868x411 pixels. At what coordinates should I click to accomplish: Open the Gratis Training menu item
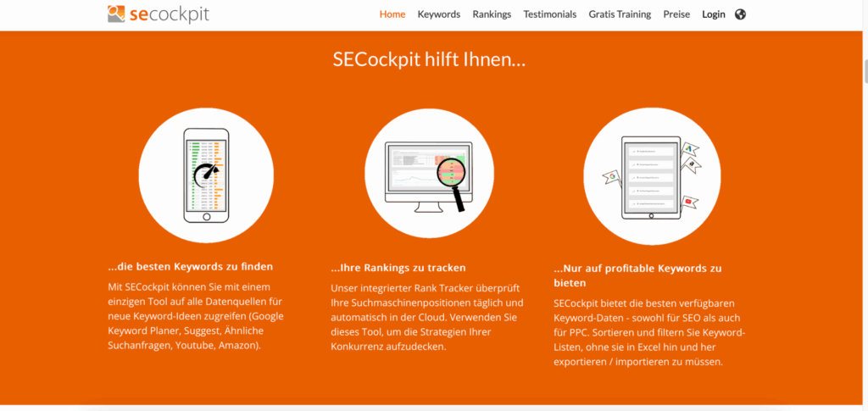(620, 14)
